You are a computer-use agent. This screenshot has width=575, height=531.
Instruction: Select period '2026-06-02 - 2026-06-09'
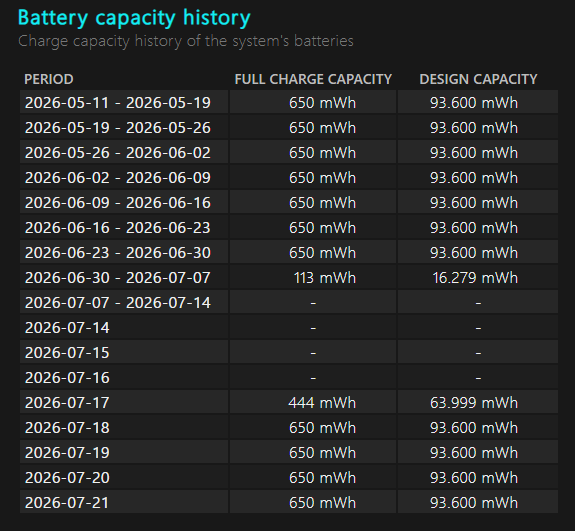(x=118, y=178)
